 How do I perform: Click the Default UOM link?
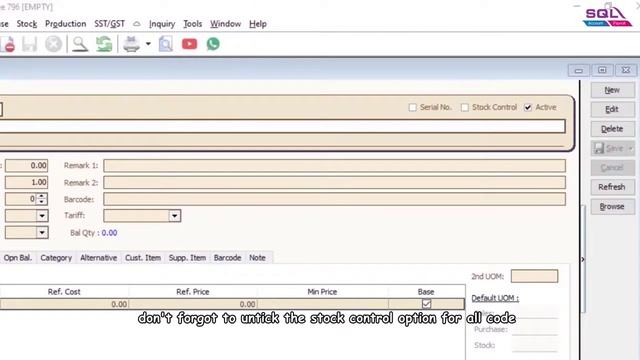(x=495, y=298)
